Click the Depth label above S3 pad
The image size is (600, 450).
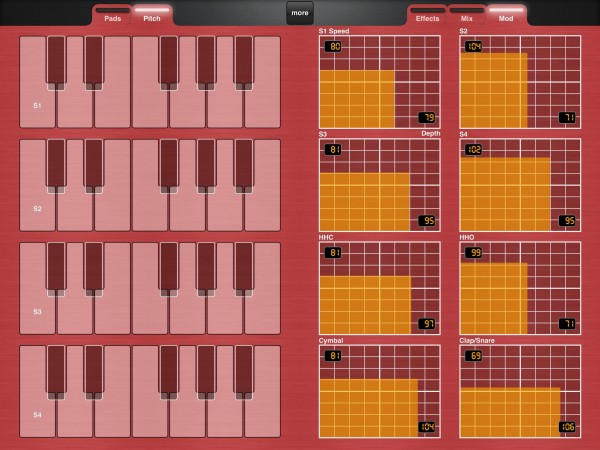click(430, 134)
